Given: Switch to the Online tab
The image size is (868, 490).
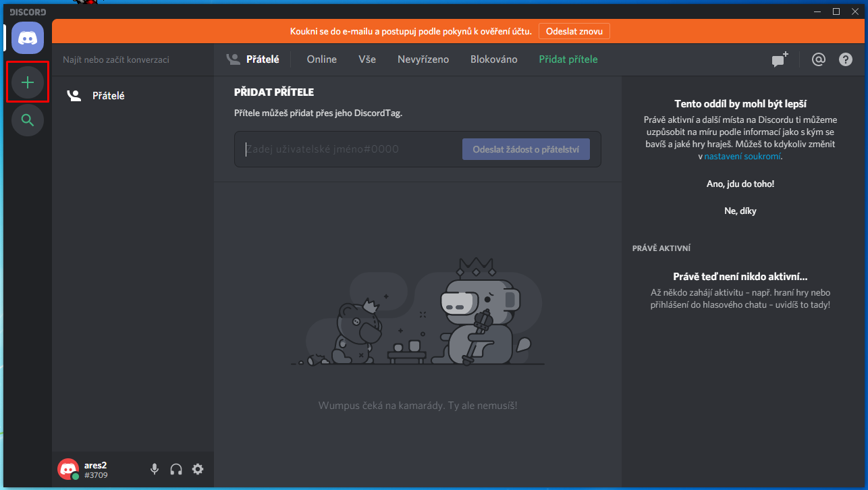Looking at the screenshot, I should pos(321,59).
